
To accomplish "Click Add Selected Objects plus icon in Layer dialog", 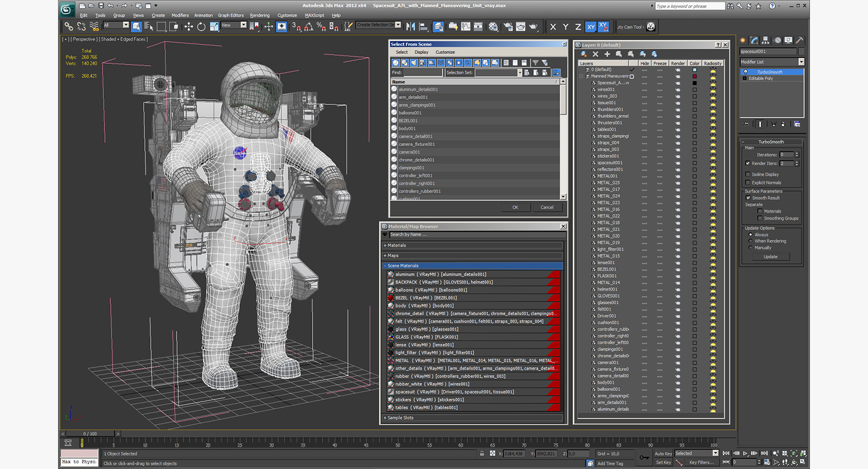I will pyautogui.click(x=607, y=54).
